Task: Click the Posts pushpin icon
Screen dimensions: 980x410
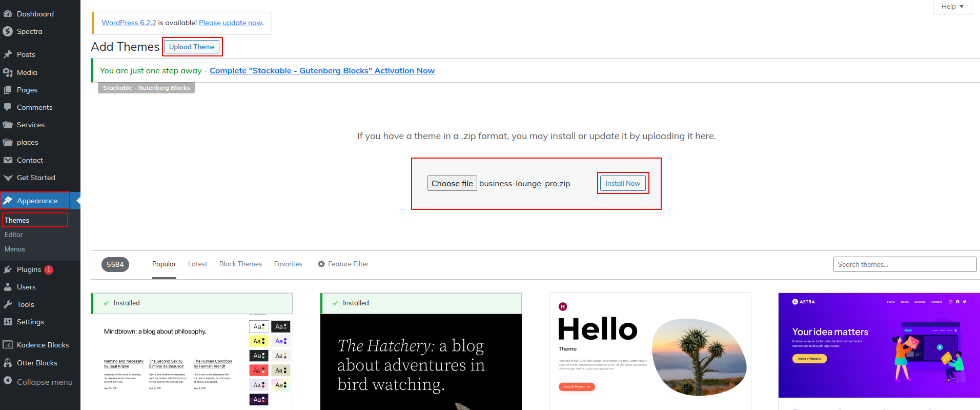Action: (x=8, y=54)
